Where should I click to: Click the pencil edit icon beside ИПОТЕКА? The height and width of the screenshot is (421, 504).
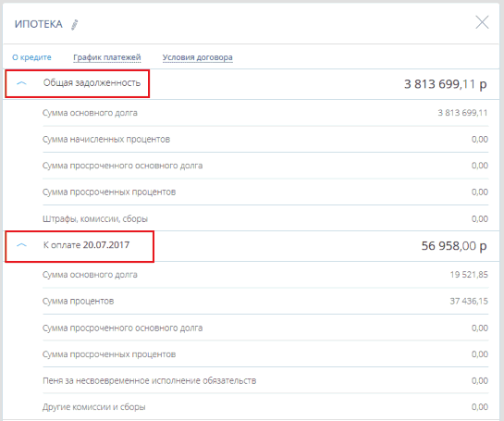coord(75,25)
